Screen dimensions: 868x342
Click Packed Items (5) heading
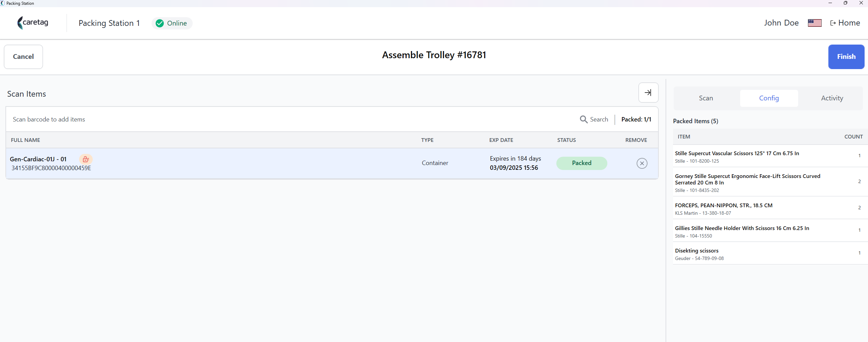pyautogui.click(x=695, y=121)
